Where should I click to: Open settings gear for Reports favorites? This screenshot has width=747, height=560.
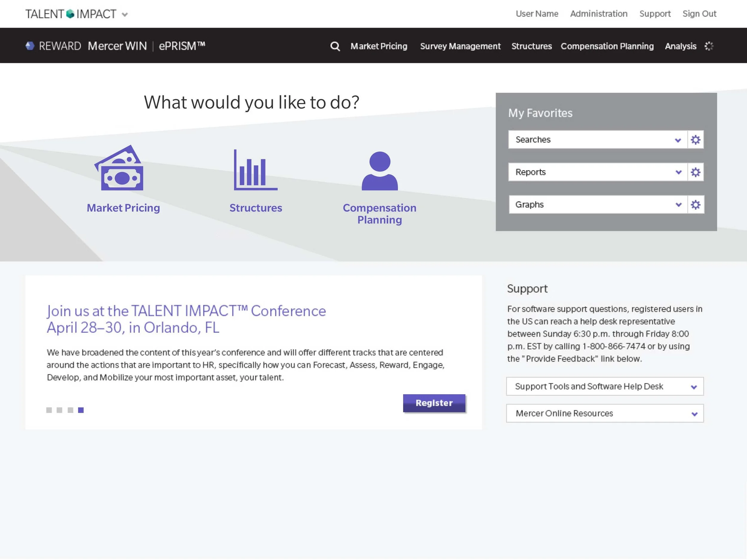(x=695, y=172)
